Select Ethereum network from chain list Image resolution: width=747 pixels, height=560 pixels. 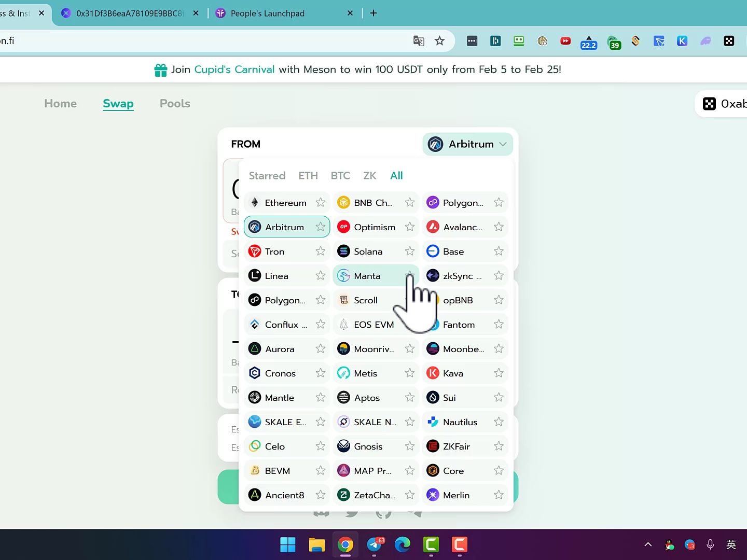[x=286, y=203]
